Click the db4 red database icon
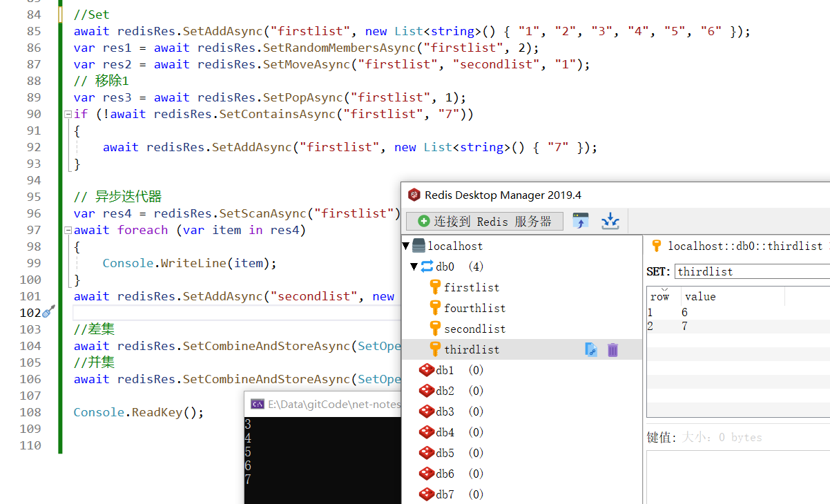Screen dimensions: 830x504 click(x=427, y=432)
